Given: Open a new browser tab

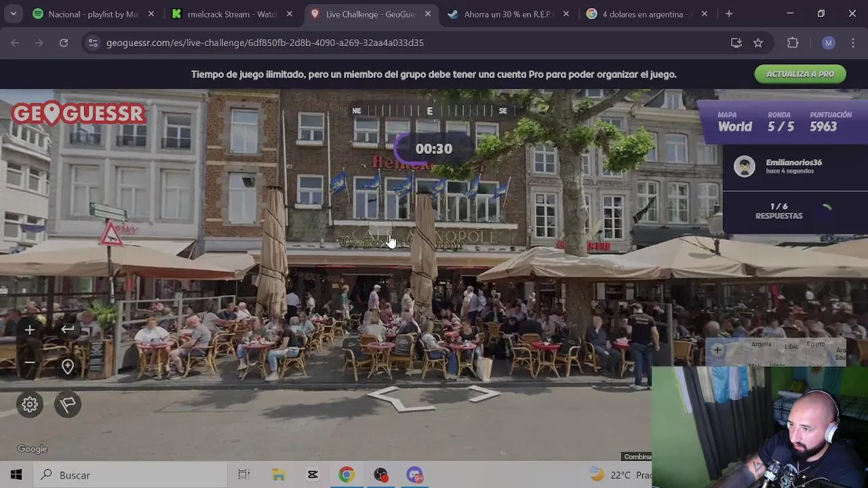Looking at the screenshot, I should (729, 14).
